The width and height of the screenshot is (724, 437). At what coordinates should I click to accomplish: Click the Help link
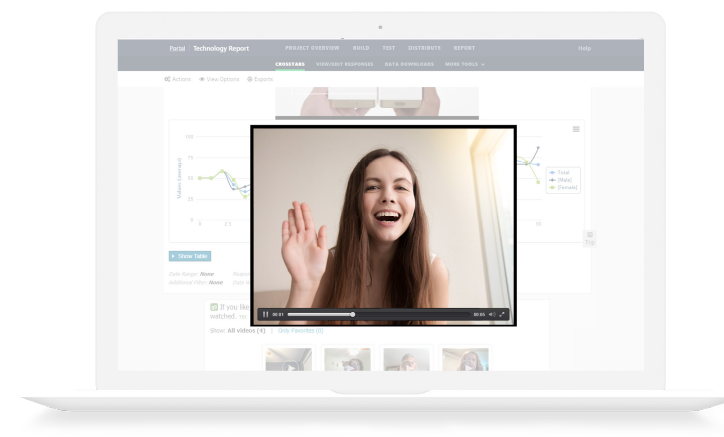point(584,48)
